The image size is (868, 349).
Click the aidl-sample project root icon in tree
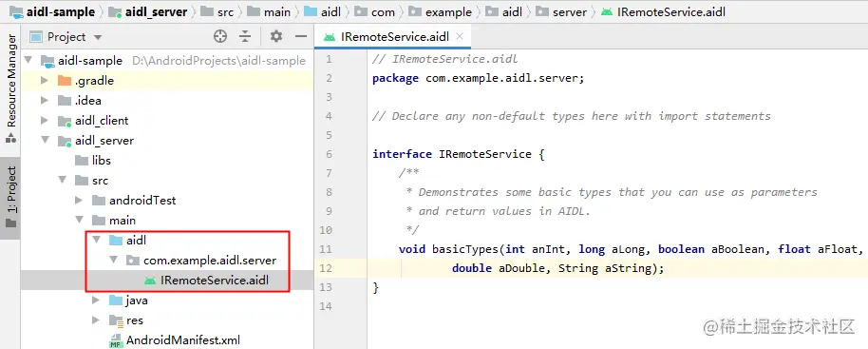pyautogui.click(x=47, y=60)
